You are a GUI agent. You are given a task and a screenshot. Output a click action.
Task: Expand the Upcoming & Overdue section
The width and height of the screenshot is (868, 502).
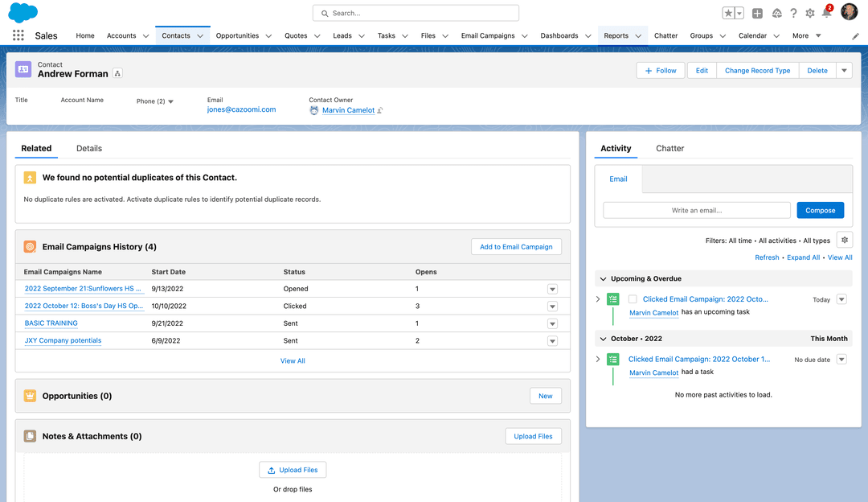pos(603,278)
